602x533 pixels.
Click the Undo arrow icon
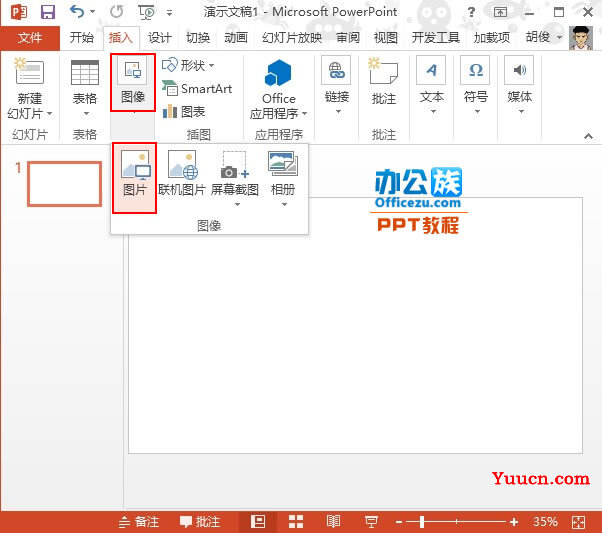pos(77,12)
